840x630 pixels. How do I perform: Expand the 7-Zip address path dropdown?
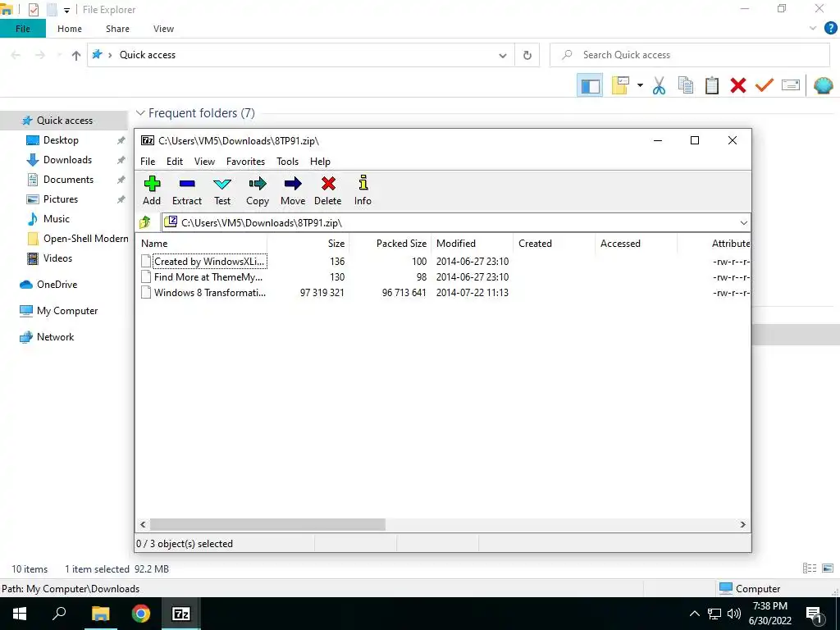[x=743, y=223]
